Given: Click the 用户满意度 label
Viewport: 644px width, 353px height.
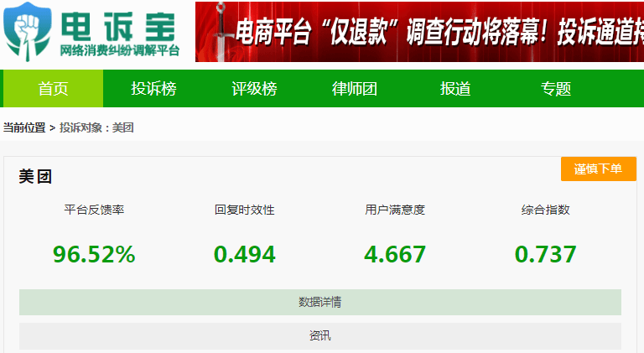Looking at the screenshot, I should 395,210.
